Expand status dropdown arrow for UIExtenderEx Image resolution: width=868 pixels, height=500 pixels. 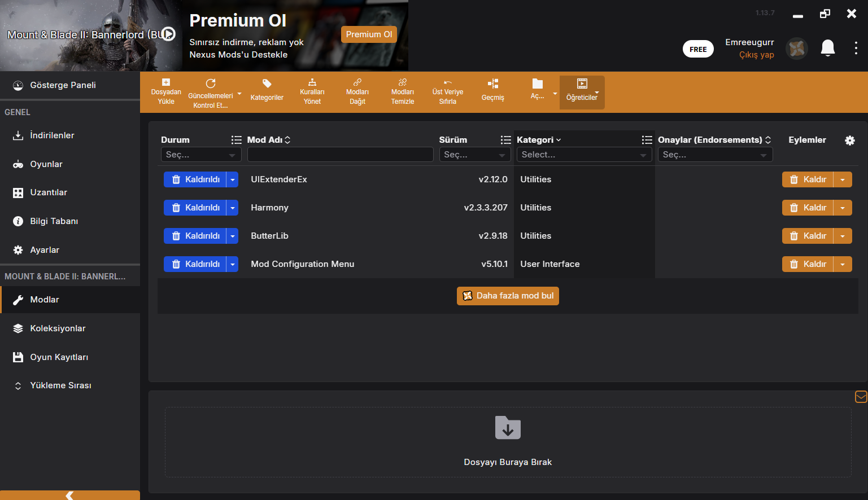point(232,179)
